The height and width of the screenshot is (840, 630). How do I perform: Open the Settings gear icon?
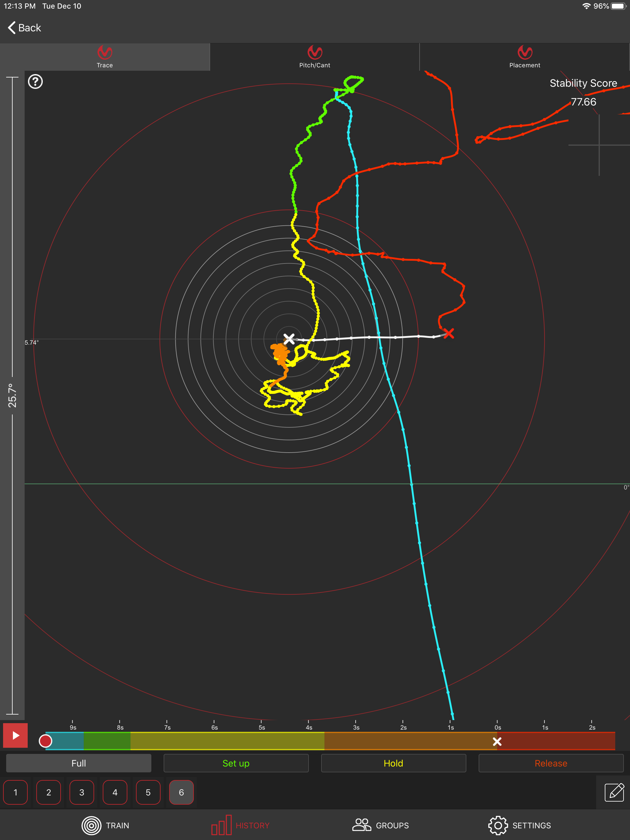498,825
